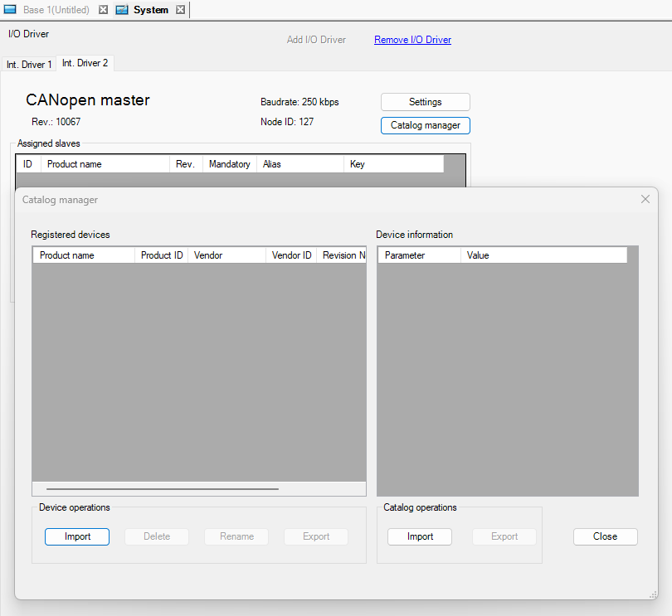Click the Value column header
This screenshot has width=672, height=616.
tap(544, 255)
